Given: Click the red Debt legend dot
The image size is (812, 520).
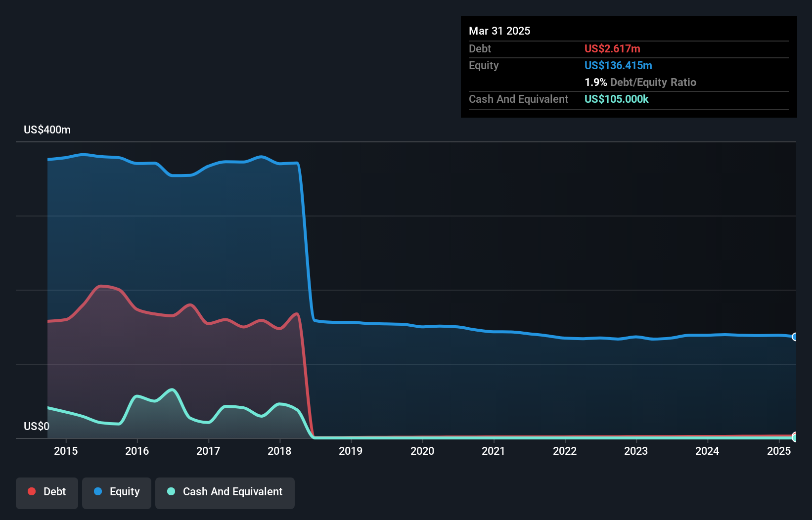Looking at the screenshot, I should (32, 491).
